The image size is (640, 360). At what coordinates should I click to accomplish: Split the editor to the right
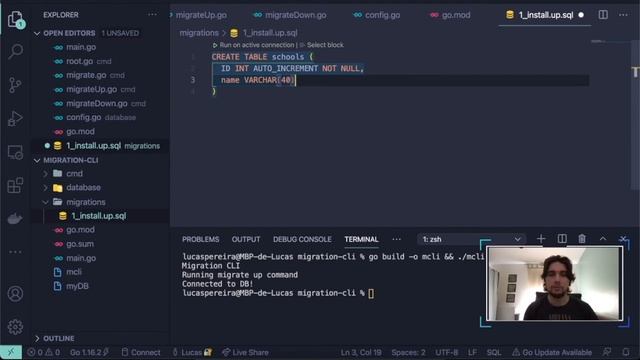click(603, 15)
